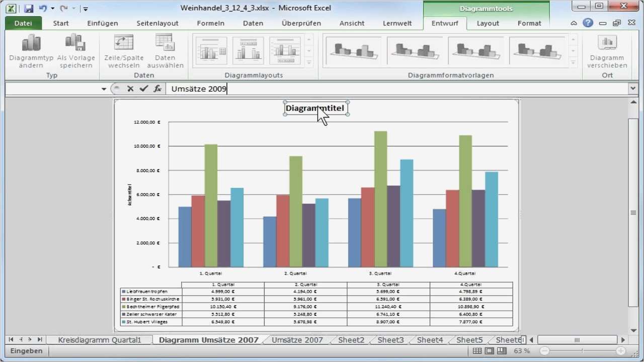Switch to Page Break Preview view
Image resolution: width=644 pixels, height=362 pixels.
tap(501, 350)
